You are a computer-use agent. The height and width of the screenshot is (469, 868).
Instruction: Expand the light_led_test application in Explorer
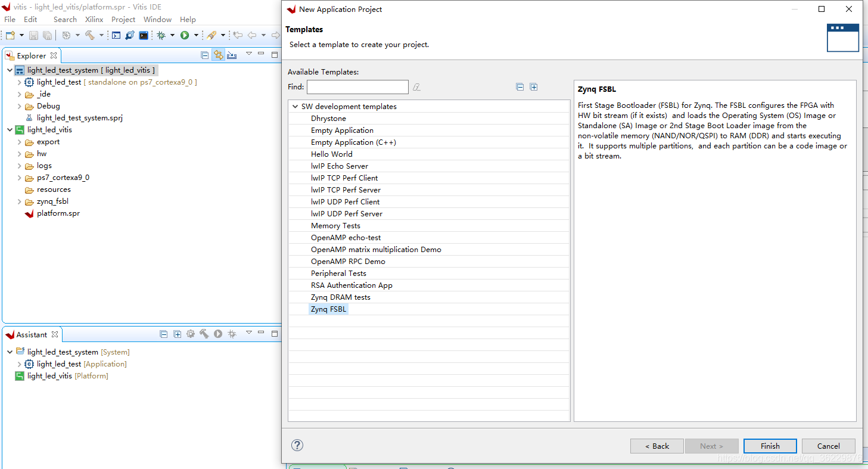point(19,82)
